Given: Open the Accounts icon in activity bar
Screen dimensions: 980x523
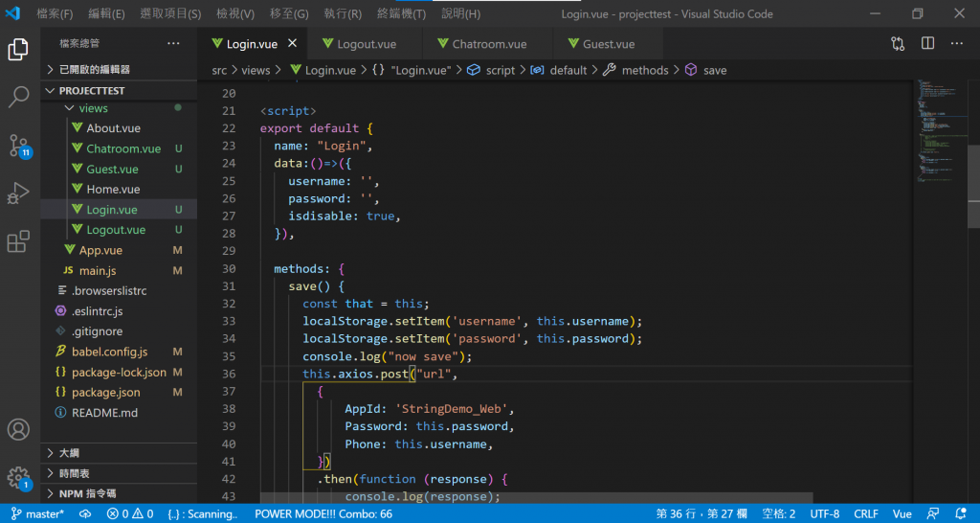Looking at the screenshot, I should click(x=18, y=429).
